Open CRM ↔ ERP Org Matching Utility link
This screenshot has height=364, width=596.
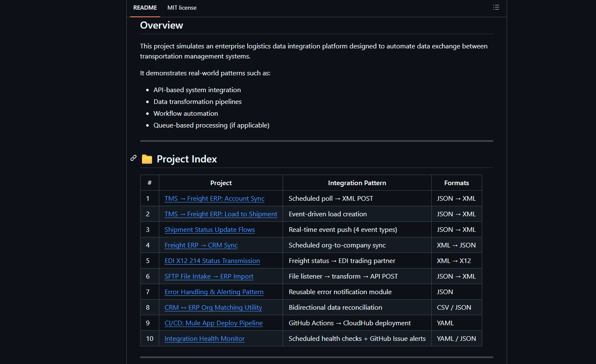point(213,308)
